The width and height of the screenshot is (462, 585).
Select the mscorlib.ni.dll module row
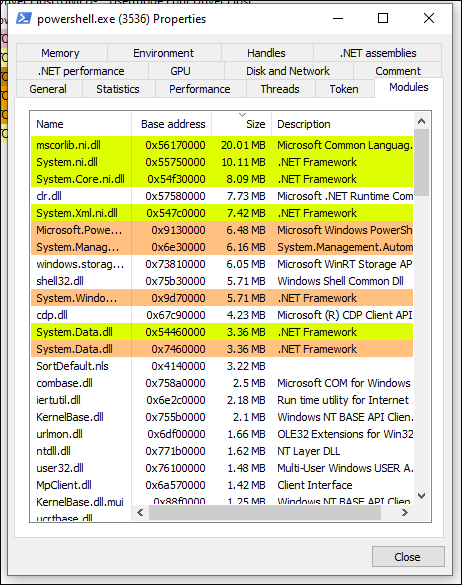(222, 145)
